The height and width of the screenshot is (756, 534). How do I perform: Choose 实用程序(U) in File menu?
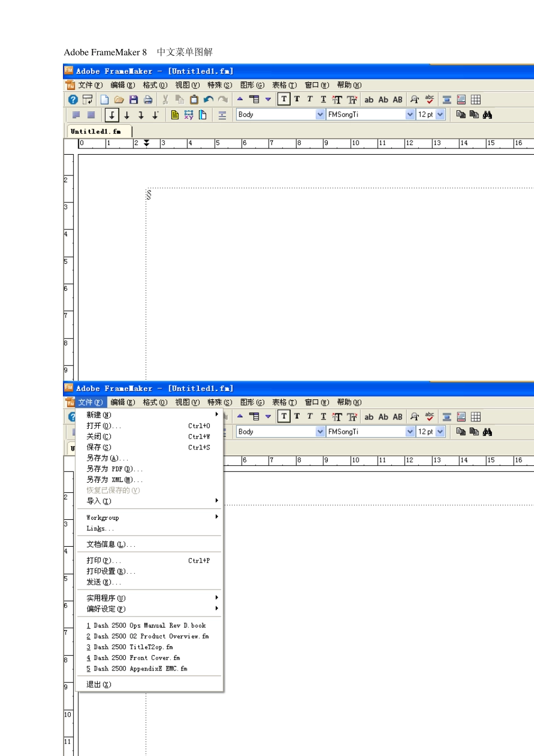[x=150, y=597]
